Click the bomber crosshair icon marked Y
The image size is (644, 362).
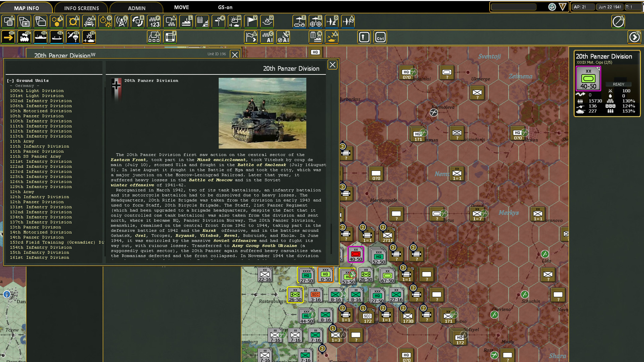pos(316,21)
